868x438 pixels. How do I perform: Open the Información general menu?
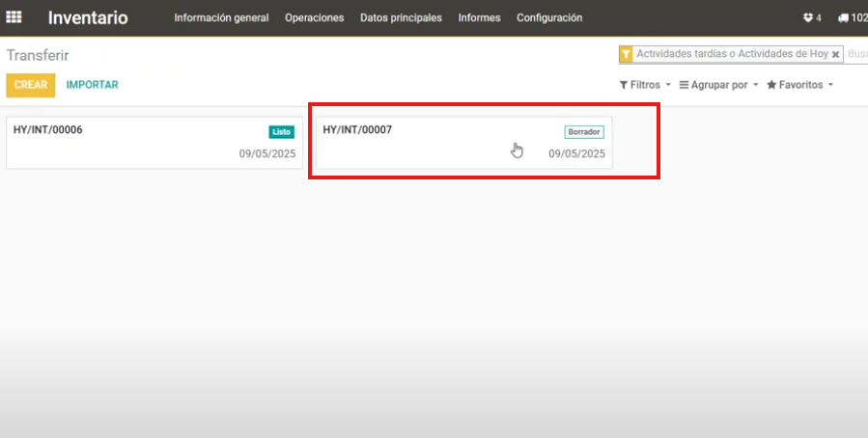pyautogui.click(x=221, y=17)
